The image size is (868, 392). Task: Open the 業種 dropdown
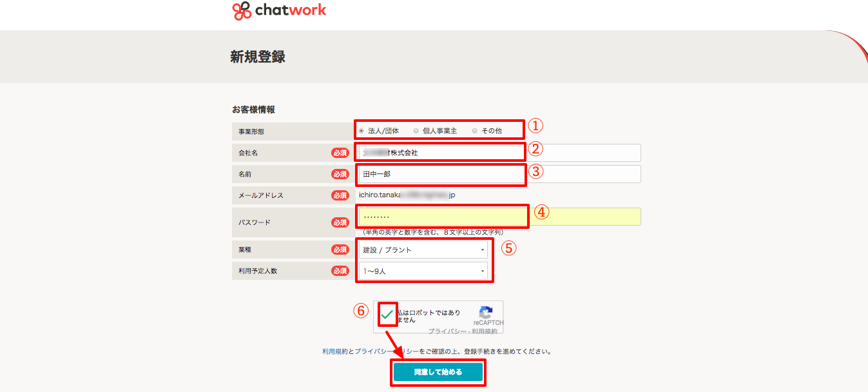coord(422,249)
